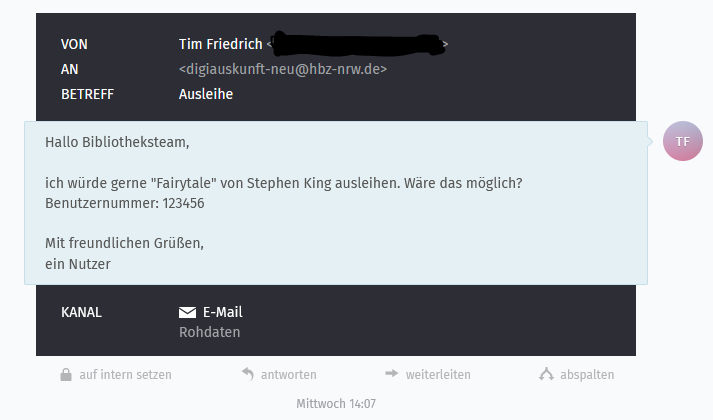The height and width of the screenshot is (420, 713).
Task: Click recipient digiauskunft-neu@hbz-nrw.de address
Action: tap(283, 69)
